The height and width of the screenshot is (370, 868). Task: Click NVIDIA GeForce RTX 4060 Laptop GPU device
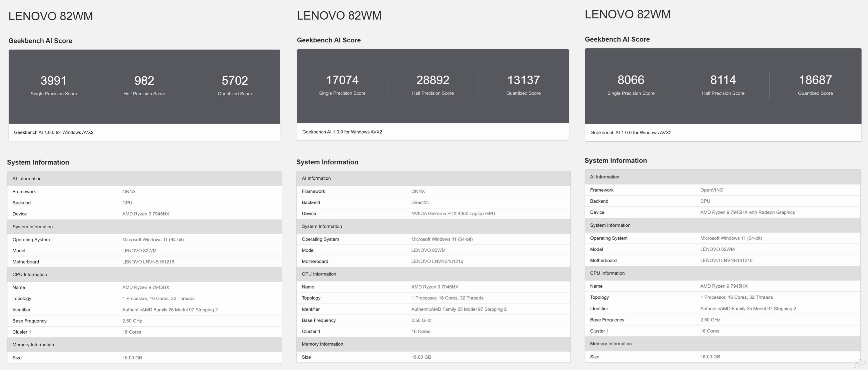[453, 213]
